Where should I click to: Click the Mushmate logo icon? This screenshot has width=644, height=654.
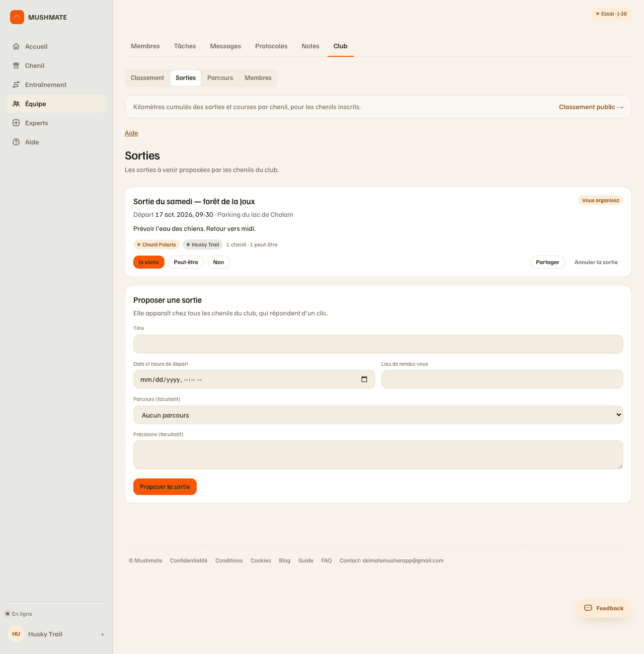pyautogui.click(x=17, y=17)
